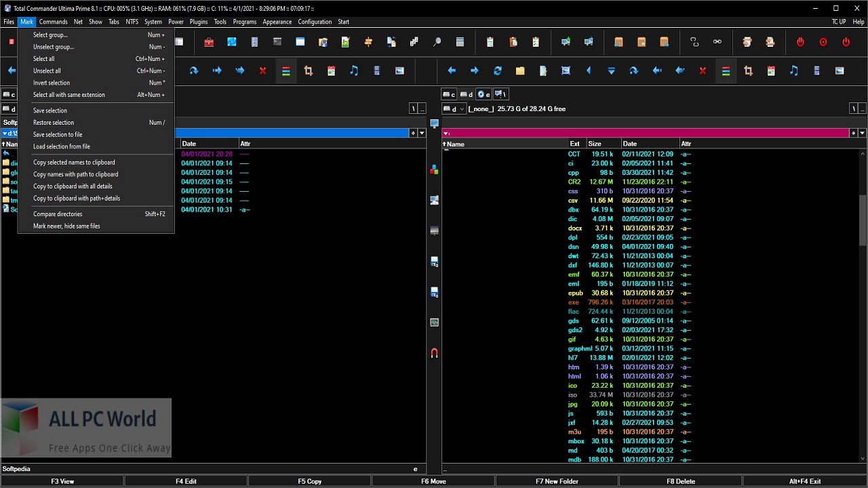Click the red X icon in right toolbar

tap(703, 70)
